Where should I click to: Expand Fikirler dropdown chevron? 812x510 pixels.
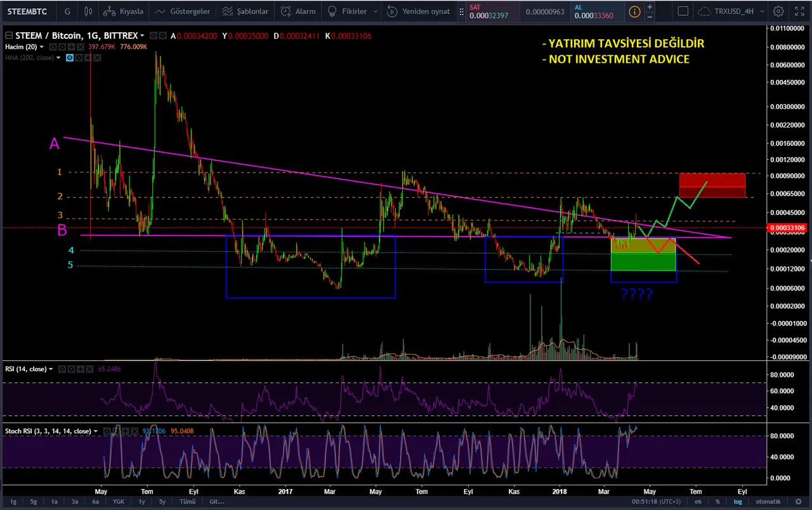[x=376, y=11]
